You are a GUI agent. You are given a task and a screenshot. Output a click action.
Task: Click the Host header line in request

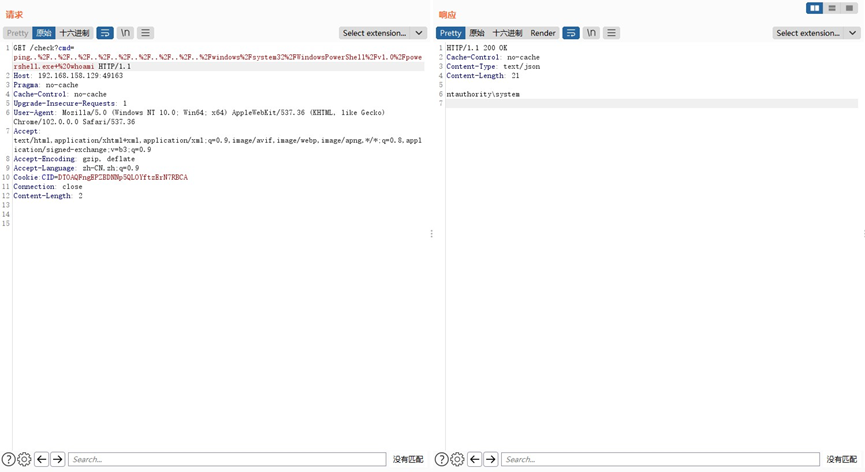pyautogui.click(x=68, y=76)
